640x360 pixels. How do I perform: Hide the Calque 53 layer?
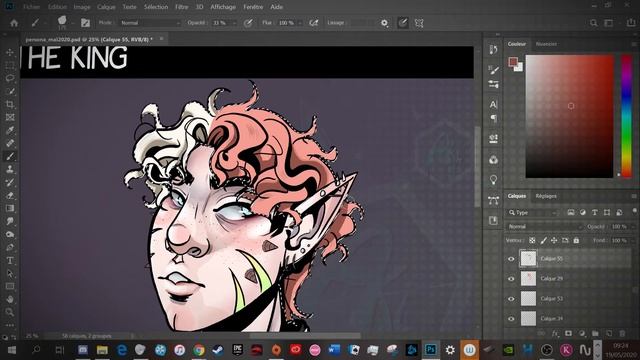tap(511, 299)
